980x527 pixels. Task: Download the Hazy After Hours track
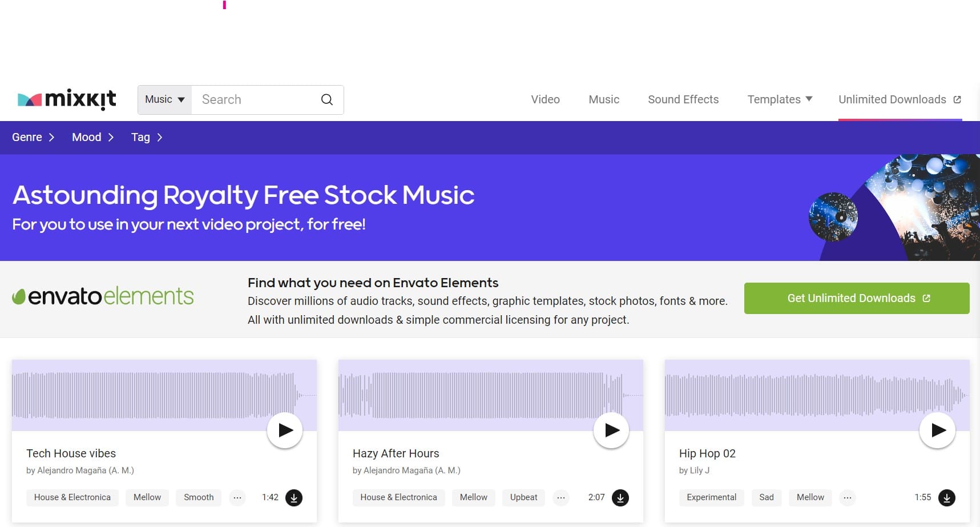tap(620, 498)
